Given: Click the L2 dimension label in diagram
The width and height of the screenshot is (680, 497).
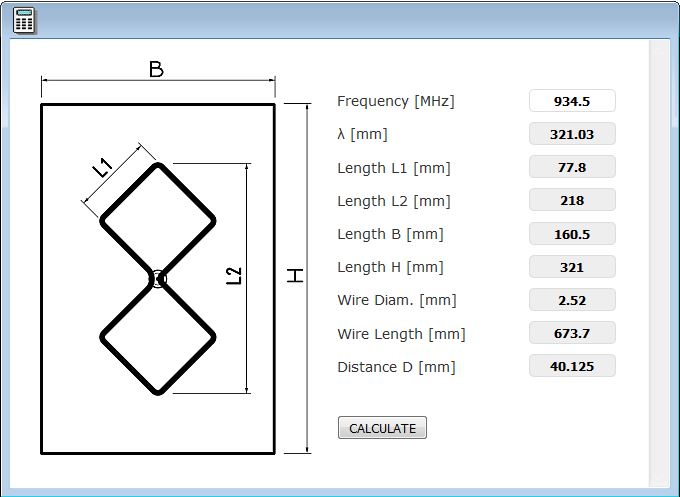Looking at the screenshot, I should click(x=234, y=276).
